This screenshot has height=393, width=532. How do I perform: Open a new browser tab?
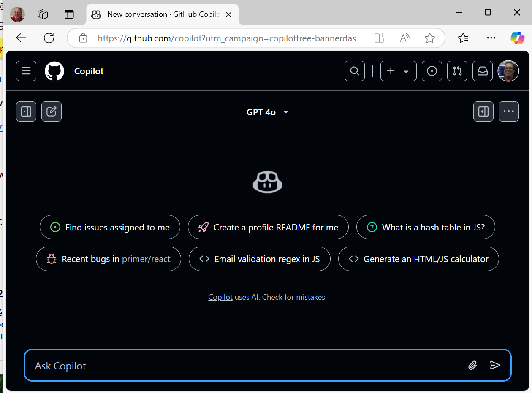tap(252, 14)
